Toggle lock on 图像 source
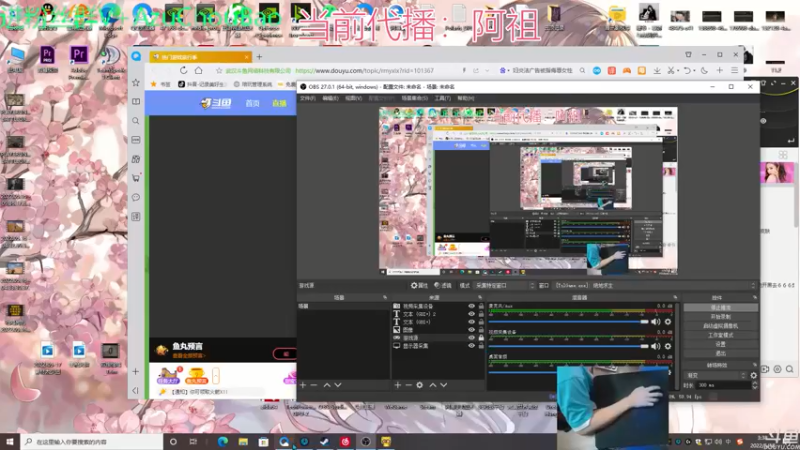The image size is (800, 450). (x=481, y=330)
